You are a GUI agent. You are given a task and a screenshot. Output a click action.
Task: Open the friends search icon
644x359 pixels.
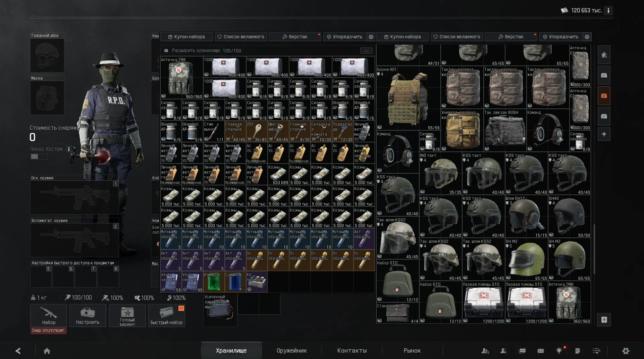point(485,351)
